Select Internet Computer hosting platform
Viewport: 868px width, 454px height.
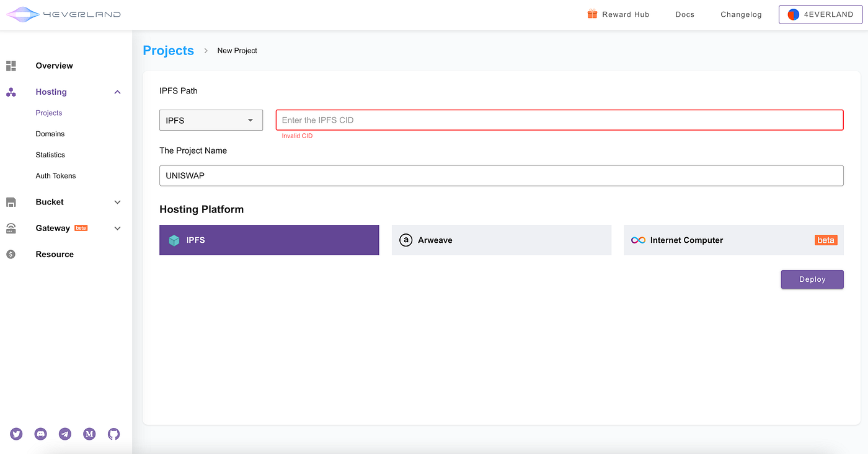(x=734, y=240)
